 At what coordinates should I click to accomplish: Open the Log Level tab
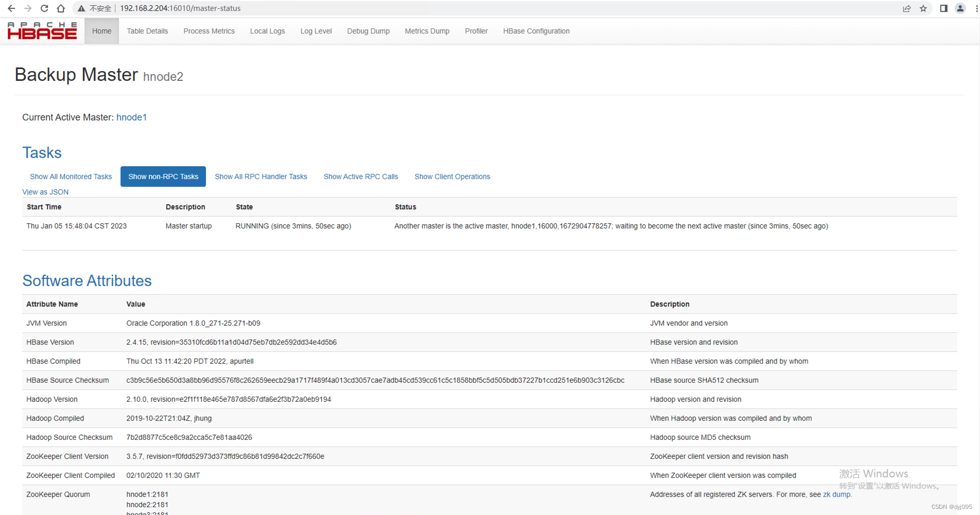316,31
